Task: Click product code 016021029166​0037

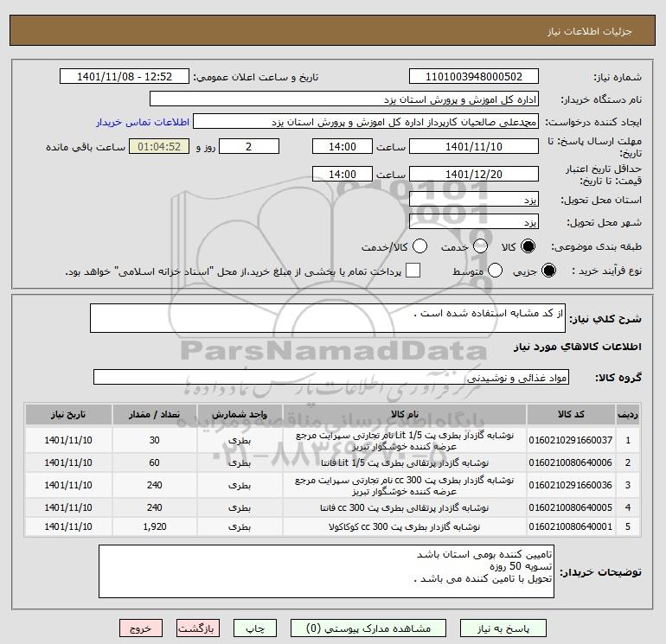Action: [571, 440]
